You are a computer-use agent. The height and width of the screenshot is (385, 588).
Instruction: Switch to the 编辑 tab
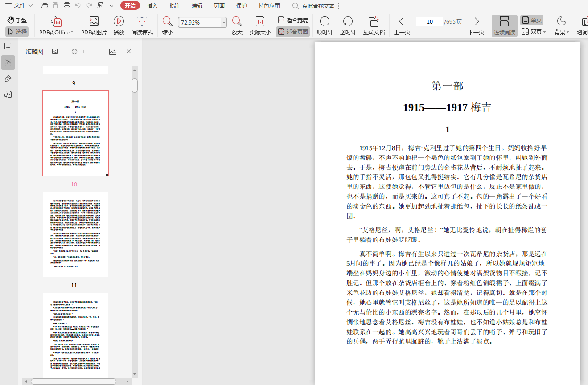click(197, 5)
